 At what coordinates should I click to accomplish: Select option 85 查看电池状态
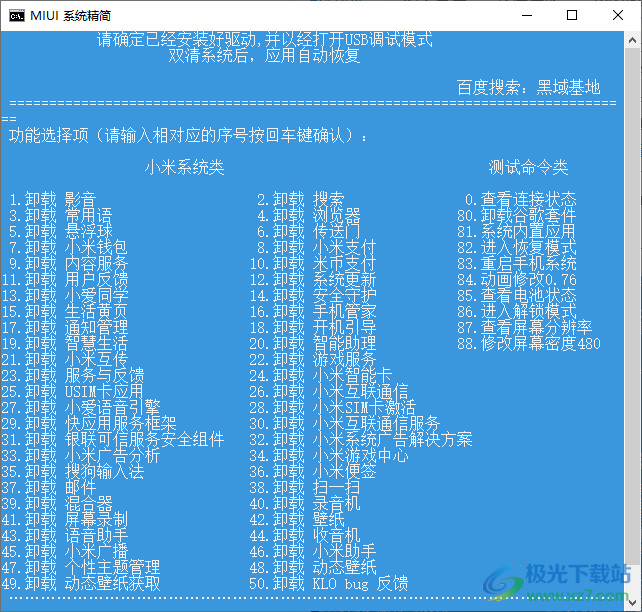tap(517, 296)
